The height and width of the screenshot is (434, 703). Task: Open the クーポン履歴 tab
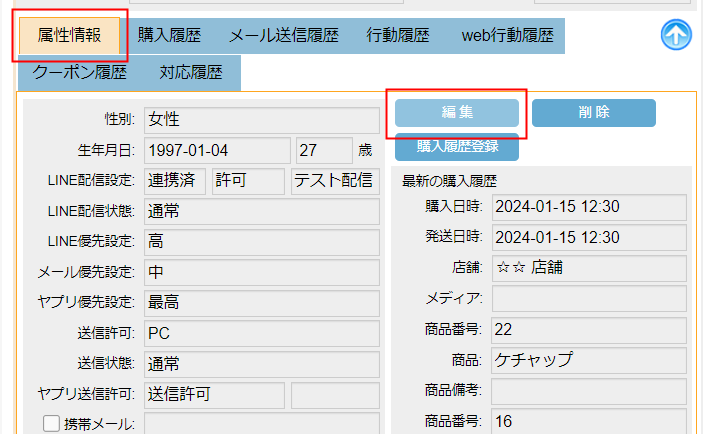(79, 72)
